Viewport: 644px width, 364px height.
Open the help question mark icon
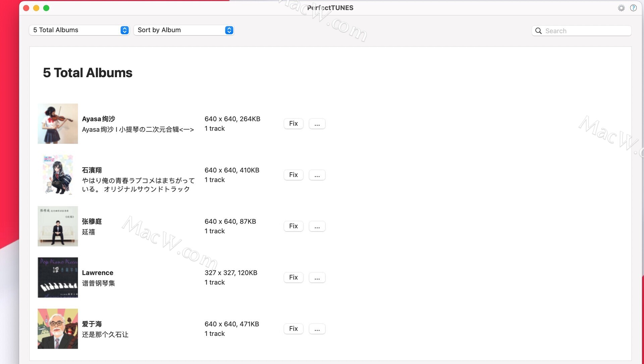point(633,8)
